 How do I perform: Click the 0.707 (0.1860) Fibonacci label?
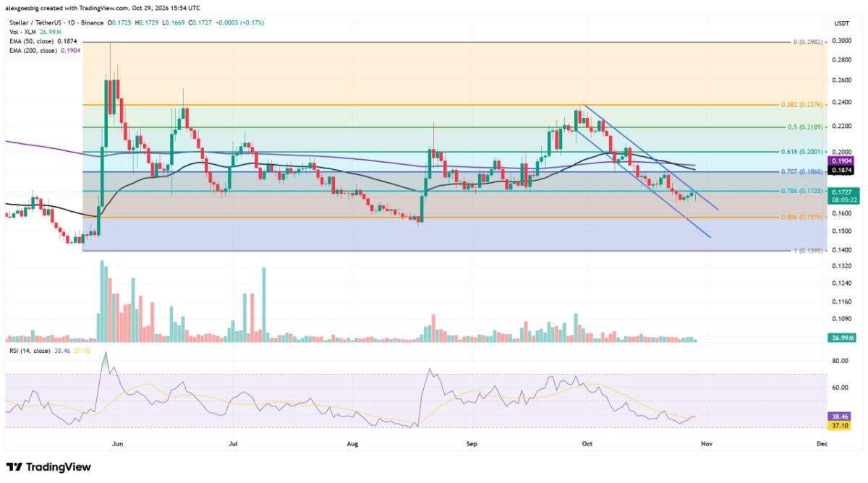tap(802, 172)
